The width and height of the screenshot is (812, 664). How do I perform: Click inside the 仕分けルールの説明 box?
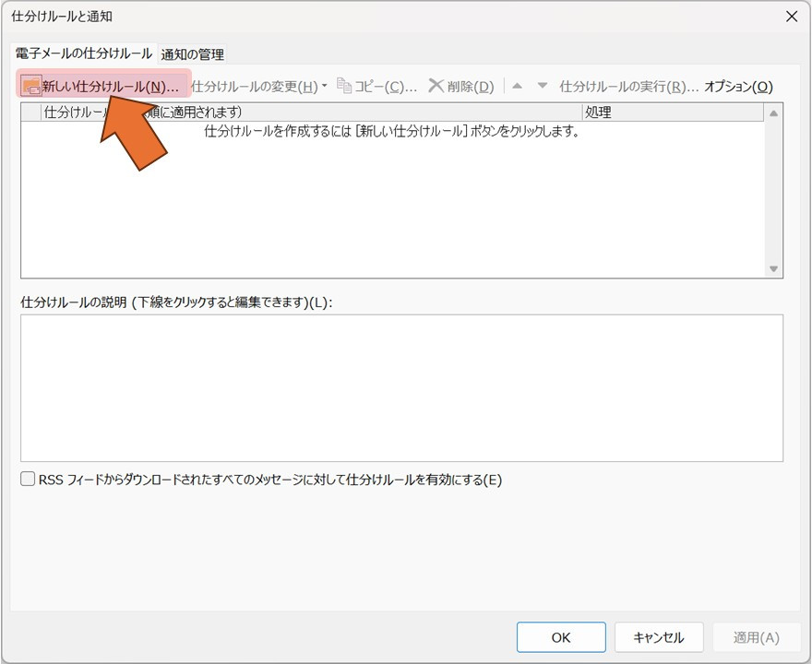click(x=401, y=387)
